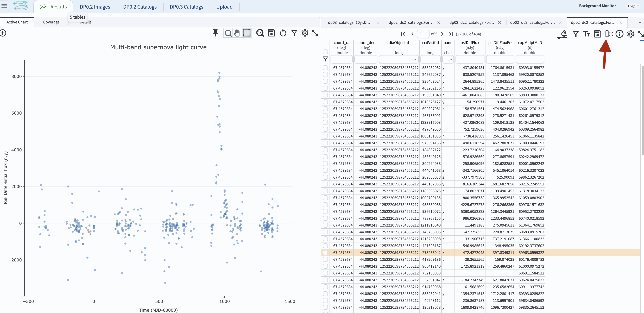Check the checkbox of the highlighted row
The image size is (644, 313).
pyautogui.click(x=325, y=253)
